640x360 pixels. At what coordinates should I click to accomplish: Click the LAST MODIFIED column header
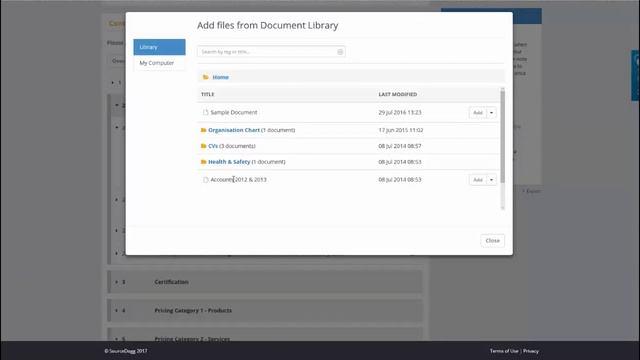point(398,94)
